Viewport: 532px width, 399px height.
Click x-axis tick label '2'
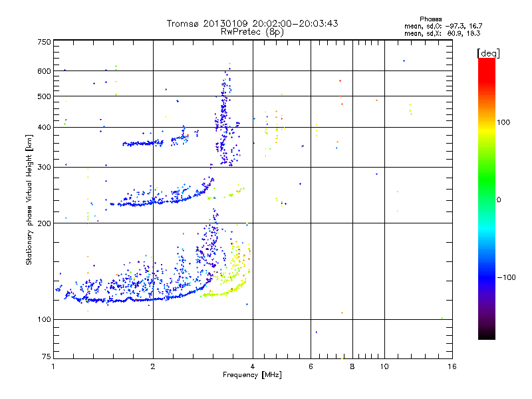coord(153,366)
